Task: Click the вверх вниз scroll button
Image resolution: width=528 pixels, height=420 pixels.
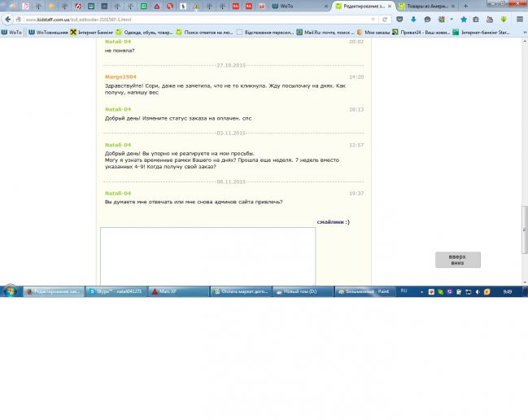Action: click(x=457, y=260)
